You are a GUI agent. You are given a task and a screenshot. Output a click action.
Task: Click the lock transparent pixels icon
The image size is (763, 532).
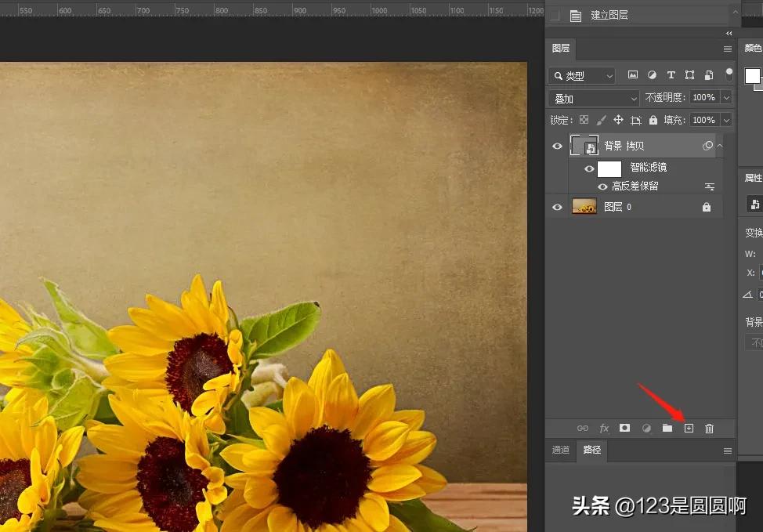(x=582, y=119)
